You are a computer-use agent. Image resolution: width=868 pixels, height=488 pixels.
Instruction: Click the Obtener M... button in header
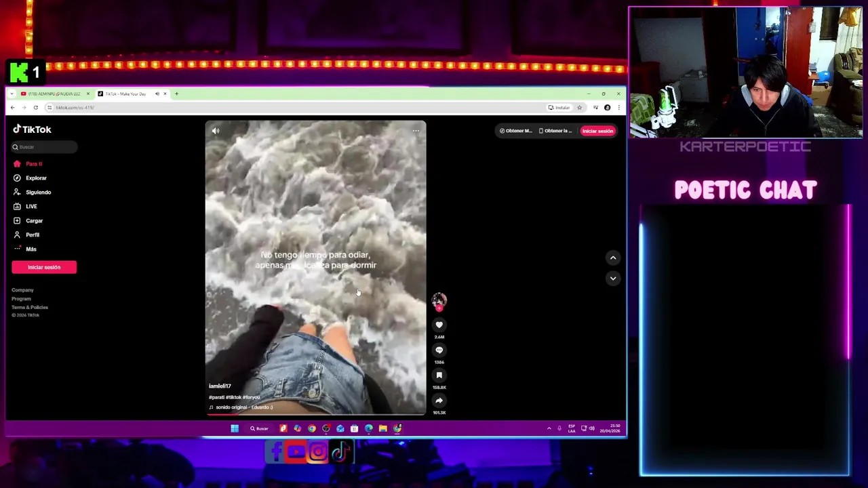click(x=516, y=131)
